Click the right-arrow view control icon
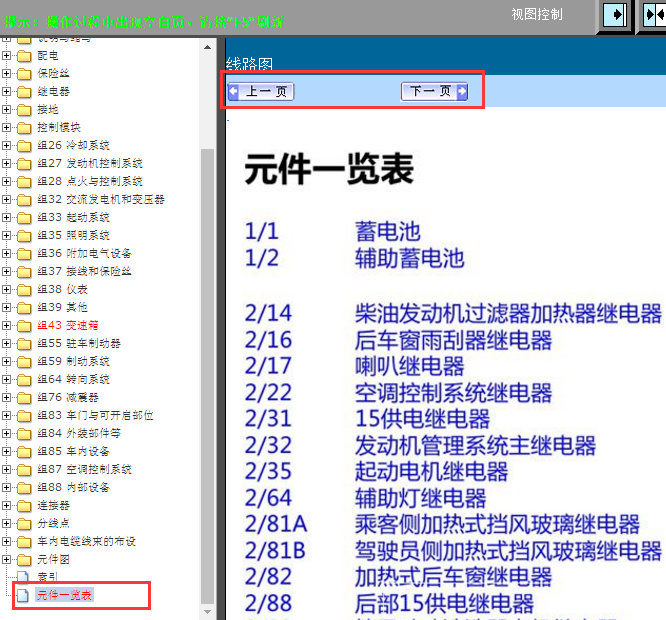 615,15
